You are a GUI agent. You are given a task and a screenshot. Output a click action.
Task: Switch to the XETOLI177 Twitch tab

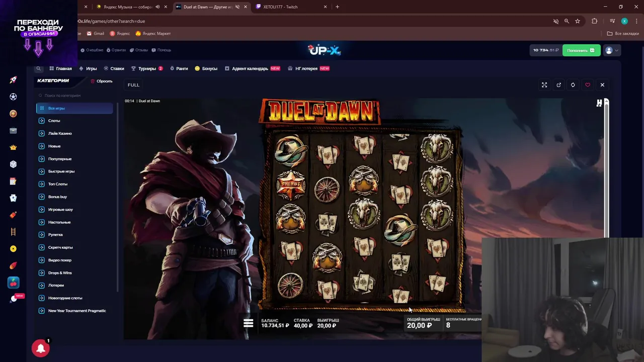(x=291, y=7)
